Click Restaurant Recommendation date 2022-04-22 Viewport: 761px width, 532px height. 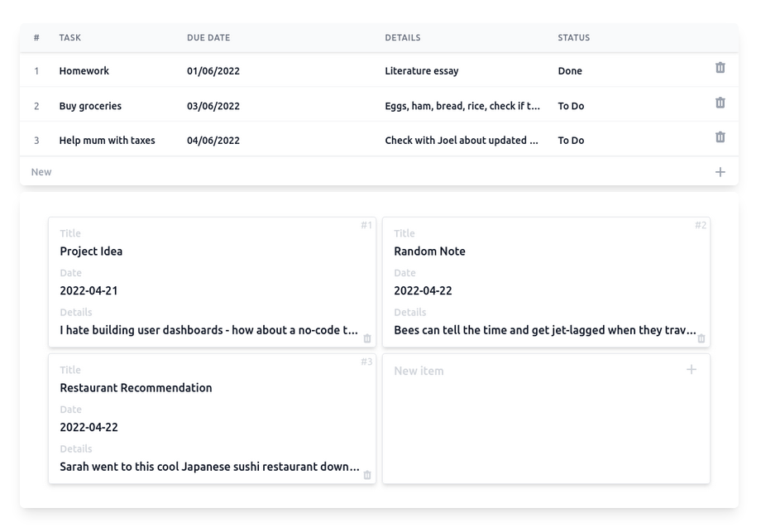89,427
